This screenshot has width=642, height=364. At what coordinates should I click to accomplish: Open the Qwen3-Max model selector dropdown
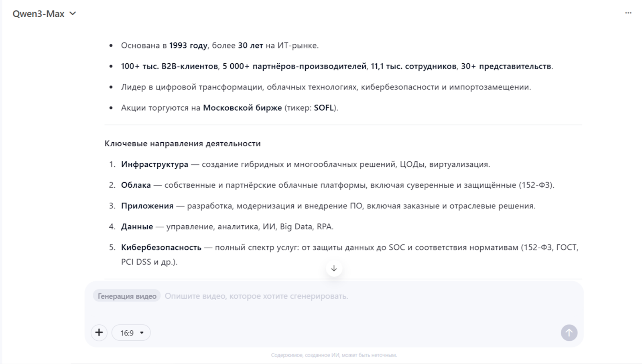tap(44, 14)
